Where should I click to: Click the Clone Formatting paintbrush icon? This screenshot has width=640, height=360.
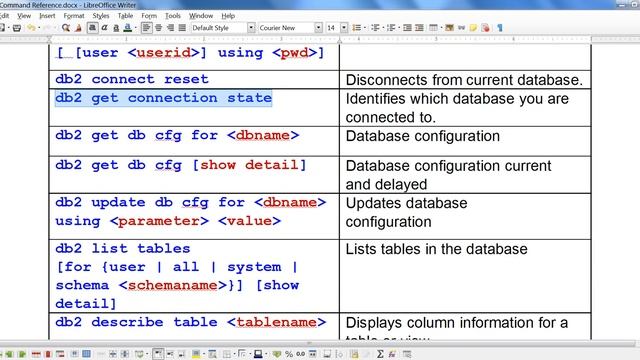[x=78, y=28]
